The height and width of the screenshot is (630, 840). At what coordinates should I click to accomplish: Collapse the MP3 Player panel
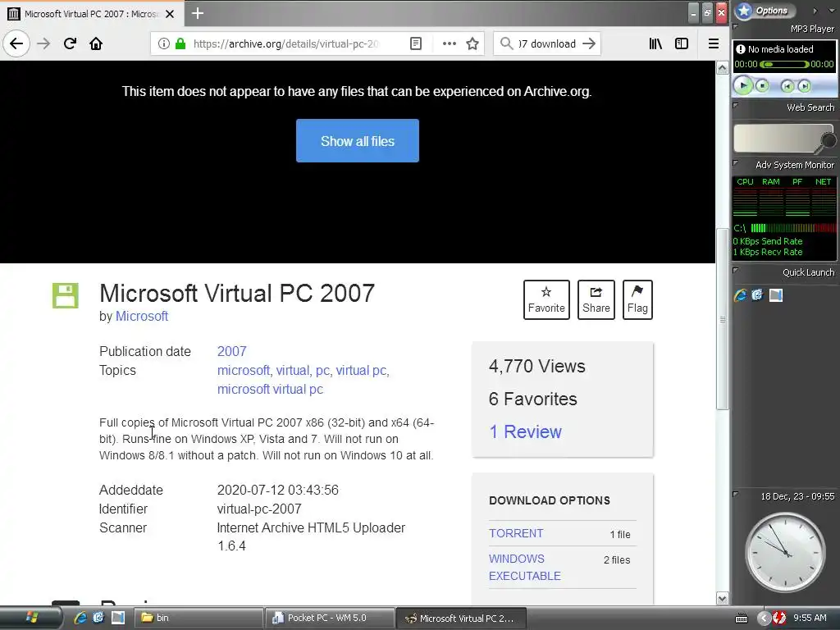point(736,26)
